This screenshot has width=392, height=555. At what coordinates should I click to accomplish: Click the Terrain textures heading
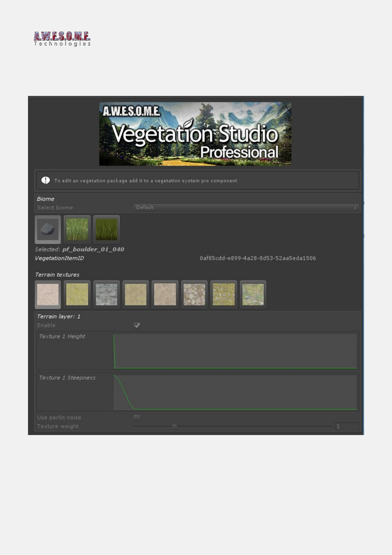(57, 275)
